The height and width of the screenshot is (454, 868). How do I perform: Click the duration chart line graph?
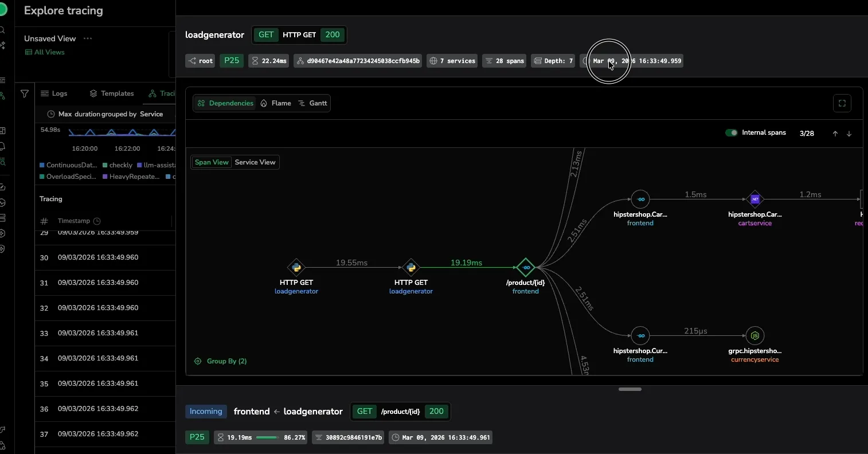coord(122,132)
